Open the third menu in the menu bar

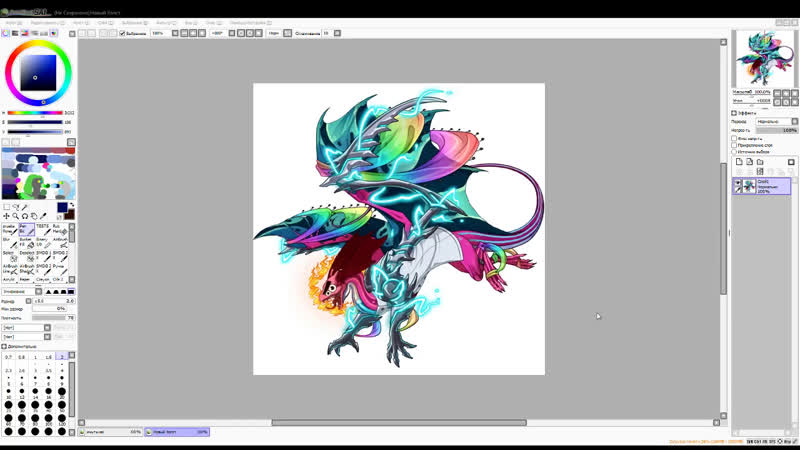pos(81,23)
